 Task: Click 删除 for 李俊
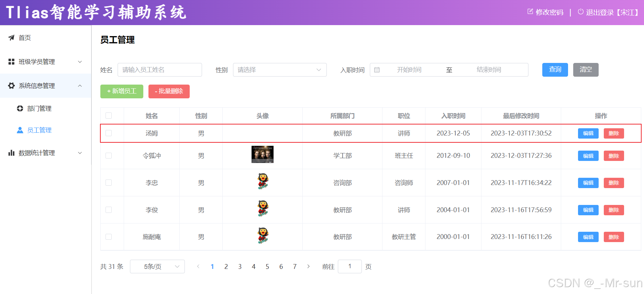[614, 210]
